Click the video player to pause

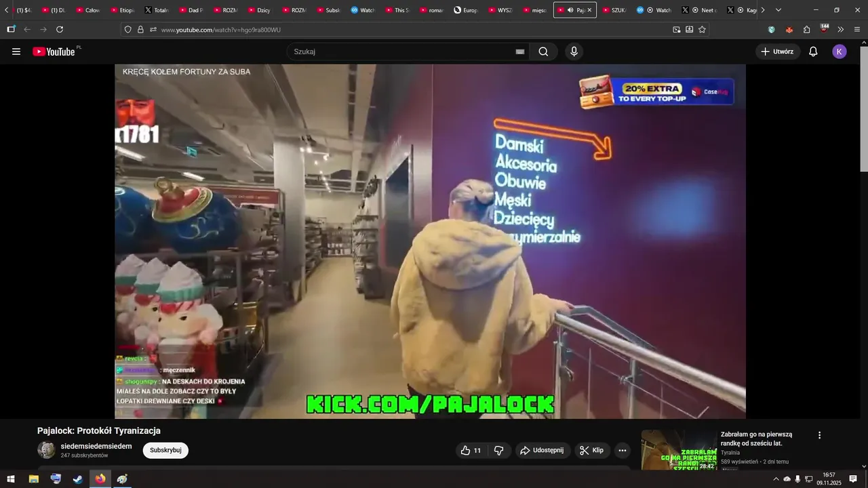(x=430, y=241)
